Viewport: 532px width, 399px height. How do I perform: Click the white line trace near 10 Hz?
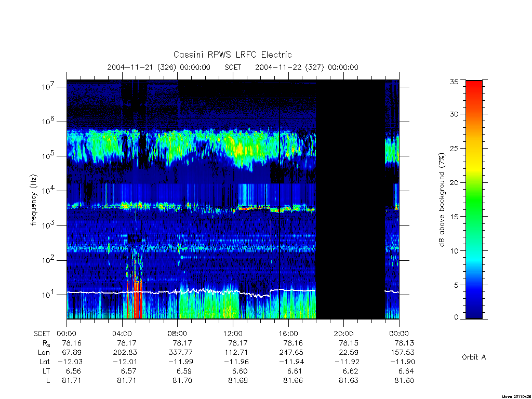pos(192,292)
